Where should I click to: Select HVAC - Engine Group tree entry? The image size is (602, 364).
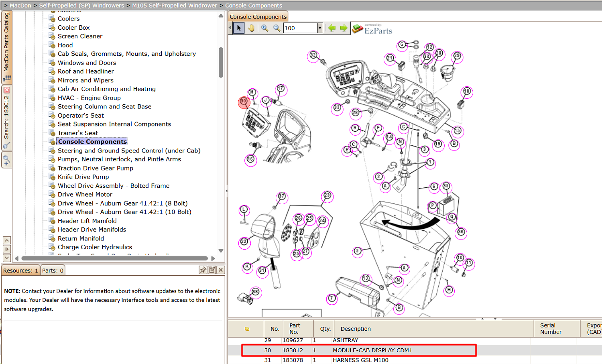click(89, 98)
